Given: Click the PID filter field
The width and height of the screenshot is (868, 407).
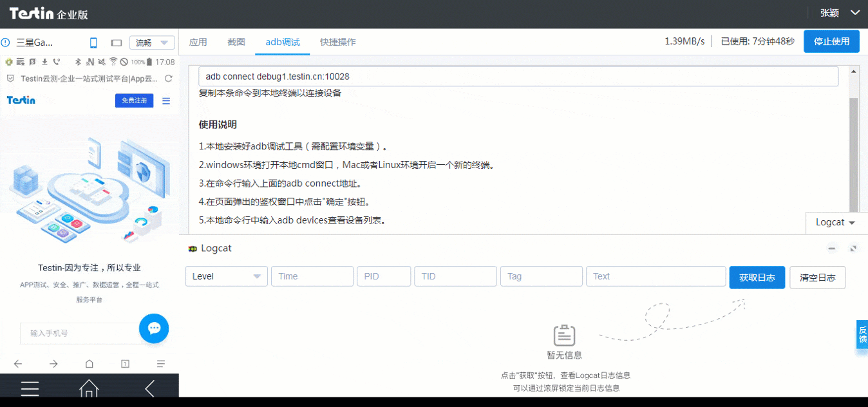Looking at the screenshot, I should pos(384,276).
